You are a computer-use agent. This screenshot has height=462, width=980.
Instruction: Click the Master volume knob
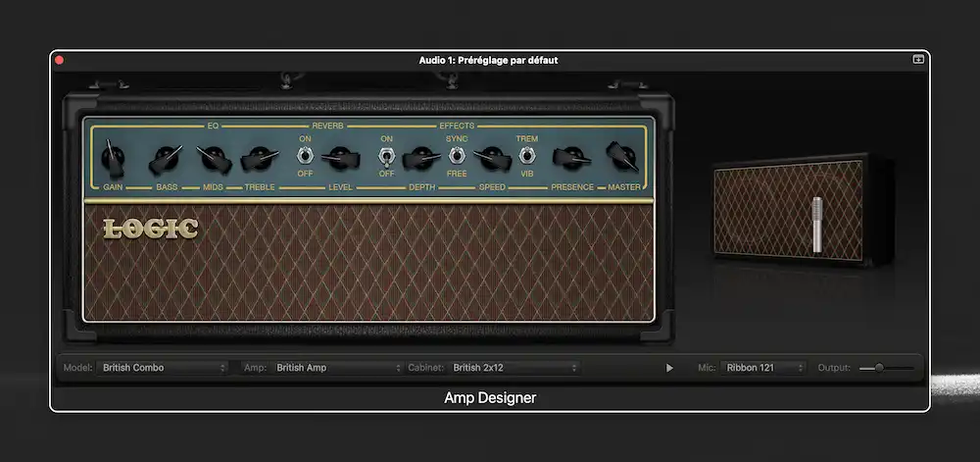tap(622, 156)
